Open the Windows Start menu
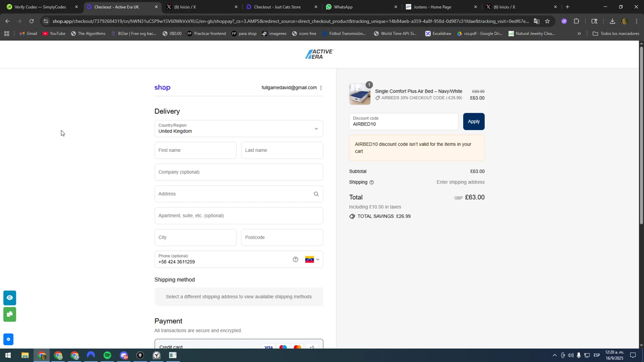Screen dimensions: 644x362 click(8, 356)
